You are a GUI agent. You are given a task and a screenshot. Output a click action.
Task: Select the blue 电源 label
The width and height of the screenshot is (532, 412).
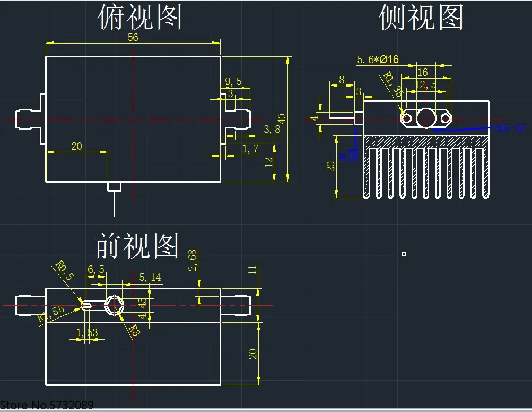point(348,157)
